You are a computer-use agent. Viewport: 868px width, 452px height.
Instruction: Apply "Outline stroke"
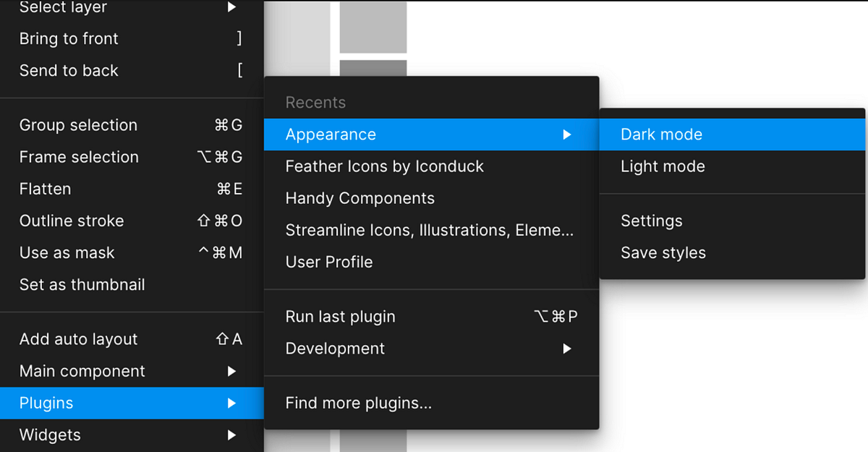pyautogui.click(x=72, y=221)
